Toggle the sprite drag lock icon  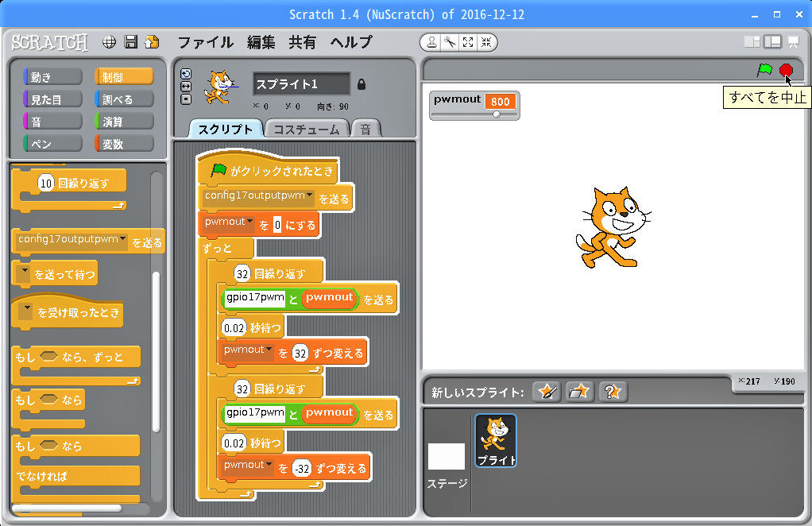pos(362,84)
